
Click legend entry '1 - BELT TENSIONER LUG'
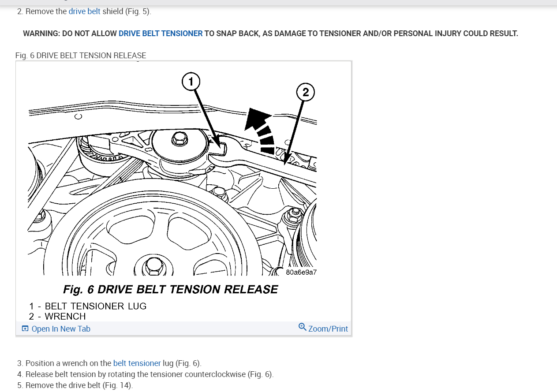click(88, 306)
